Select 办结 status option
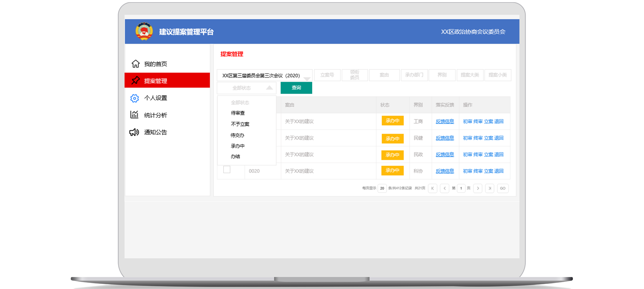This screenshot has height=289, width=644. coord(235,156)
